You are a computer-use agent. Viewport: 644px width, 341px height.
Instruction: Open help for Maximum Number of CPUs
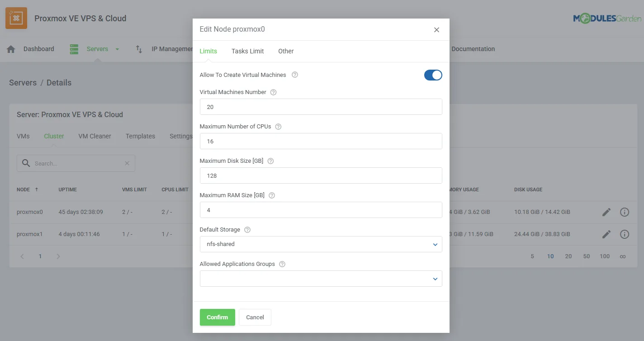pos(278,127)
